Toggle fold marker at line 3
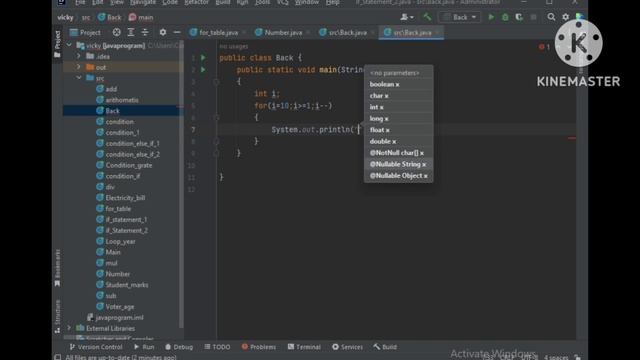 pyautogui.click(x=216, y=82)
